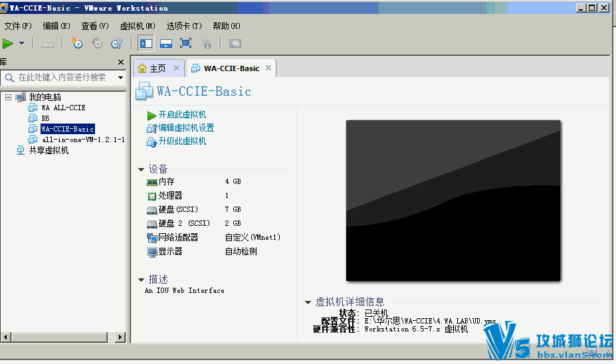
Task: Click the home icon on 主页 tab
Action: 142,68
